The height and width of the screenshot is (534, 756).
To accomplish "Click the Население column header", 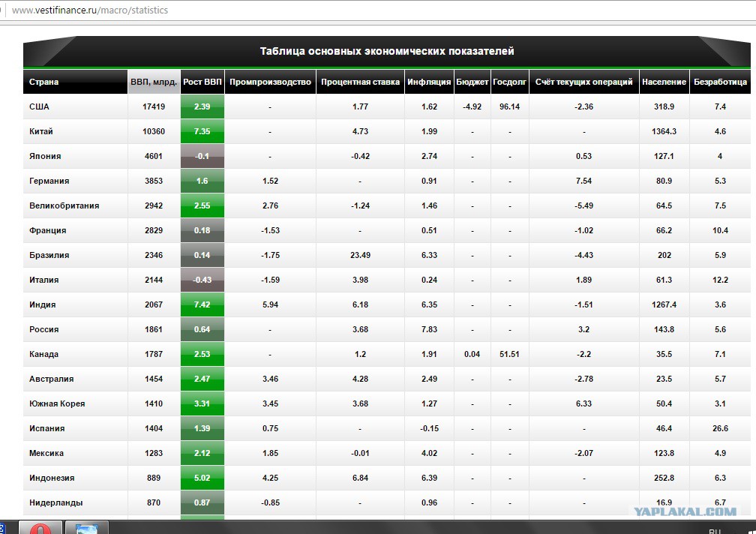I will pyautogui.click(x=664, y=82).
